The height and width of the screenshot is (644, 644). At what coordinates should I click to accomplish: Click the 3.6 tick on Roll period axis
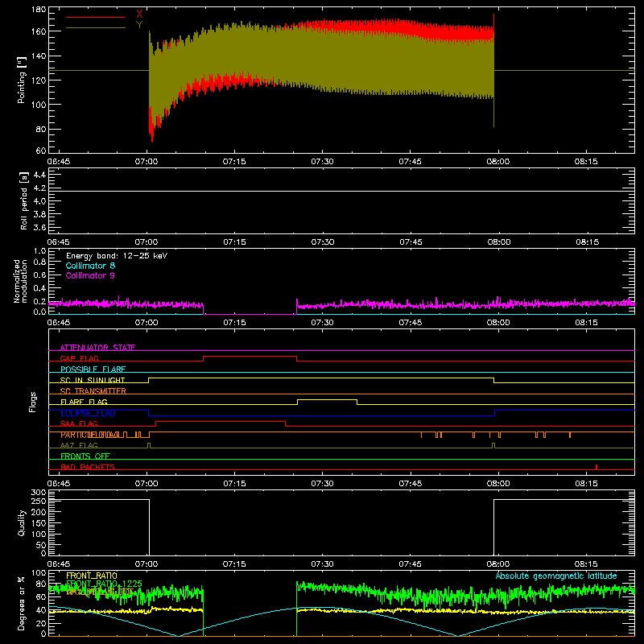pos(39,227)
